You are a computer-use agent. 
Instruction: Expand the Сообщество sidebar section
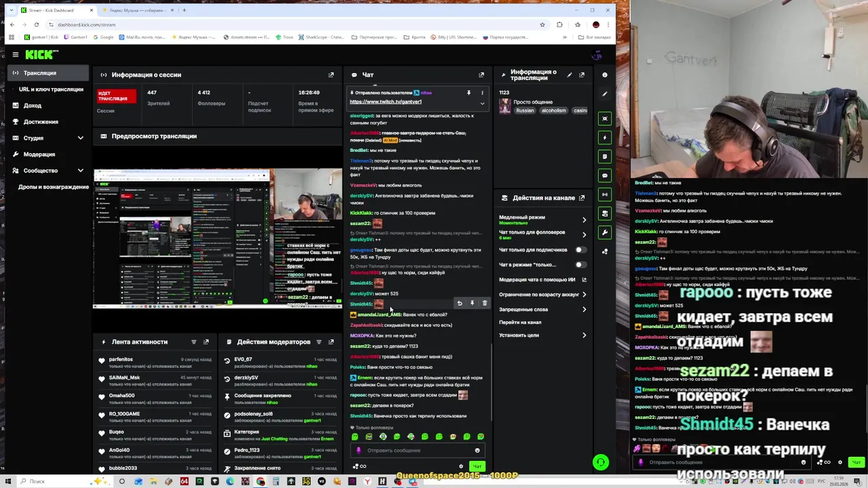pyautogui.click(x=80, y=170)
